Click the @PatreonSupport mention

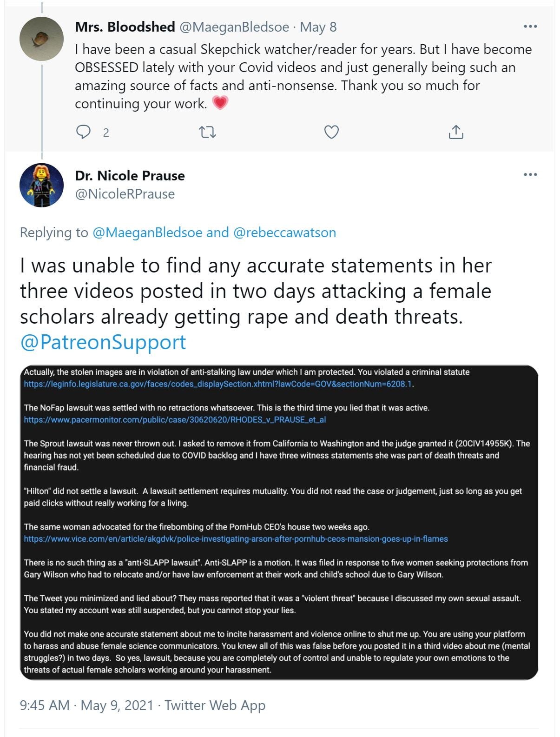tap(103, 342)
